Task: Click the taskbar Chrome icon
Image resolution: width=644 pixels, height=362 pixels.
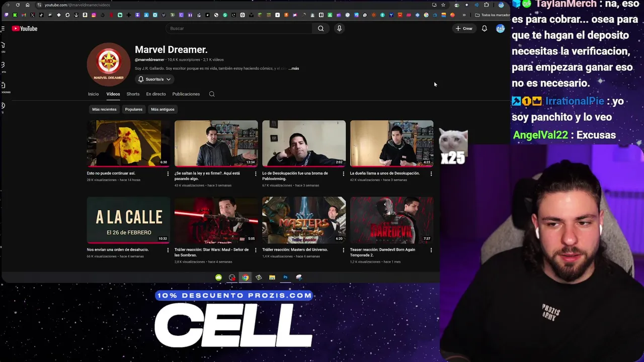Action: [x=245, y=278]
